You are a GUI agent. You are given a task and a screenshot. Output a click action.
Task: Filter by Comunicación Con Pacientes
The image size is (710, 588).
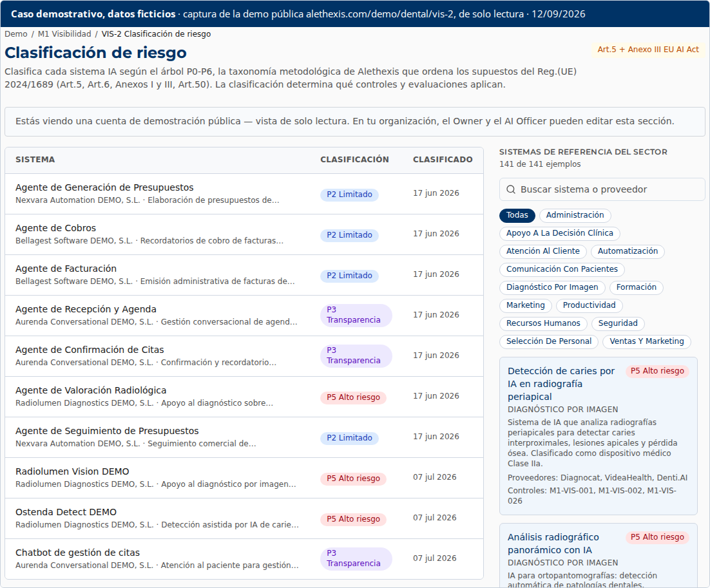point(562,269)
